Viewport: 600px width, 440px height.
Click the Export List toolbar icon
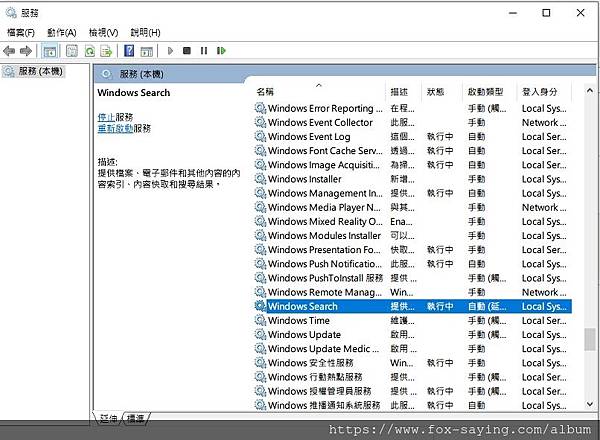106,51
